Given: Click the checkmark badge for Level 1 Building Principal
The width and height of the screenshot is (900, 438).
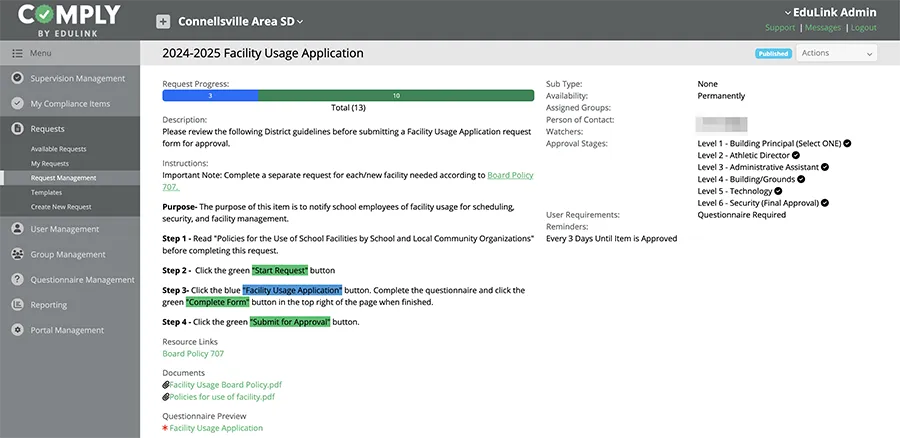Looking at the screenshot, I should (847, 143).
